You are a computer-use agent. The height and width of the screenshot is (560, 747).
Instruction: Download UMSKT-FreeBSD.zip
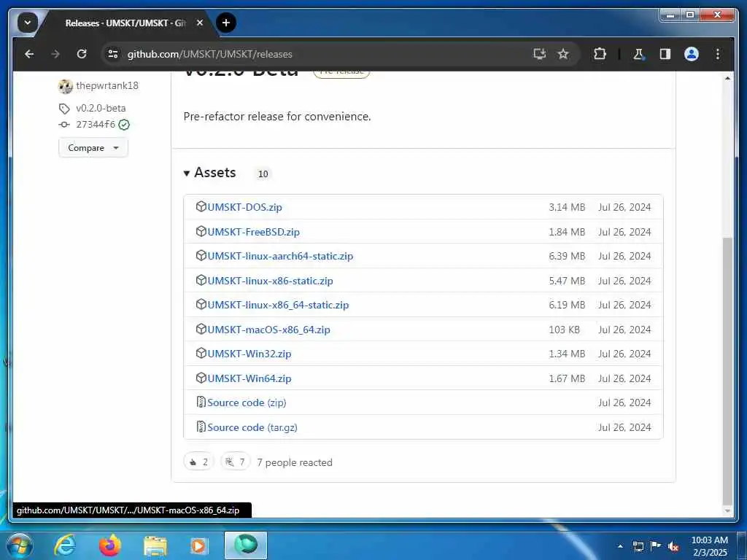(x=253, y=232)
